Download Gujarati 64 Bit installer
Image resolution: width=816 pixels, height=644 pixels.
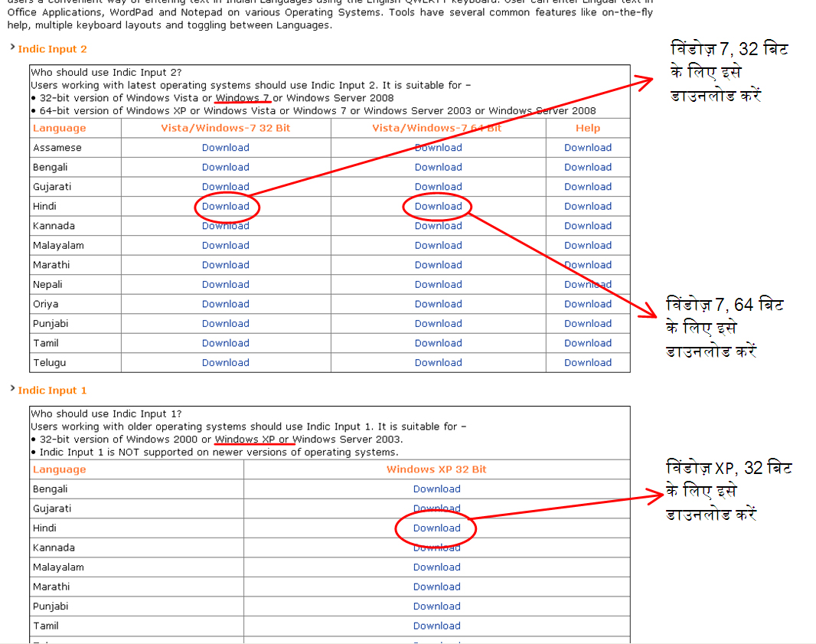438,186
